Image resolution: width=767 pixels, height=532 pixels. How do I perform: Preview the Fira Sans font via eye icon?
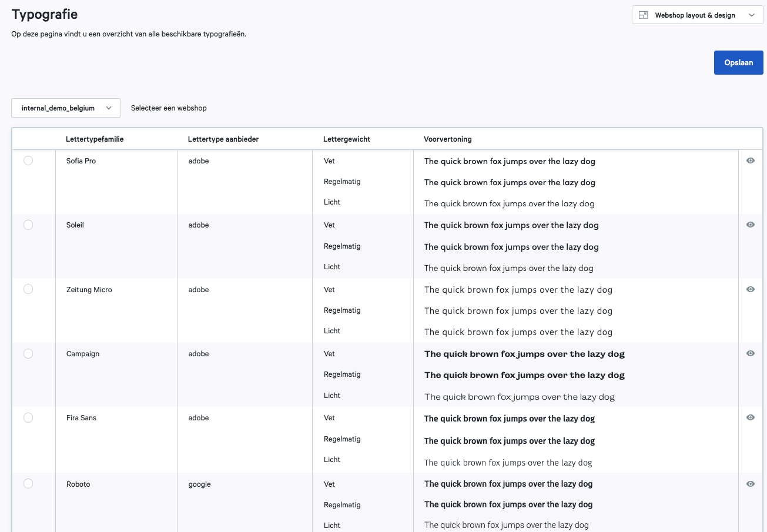[x=751, y=417]
